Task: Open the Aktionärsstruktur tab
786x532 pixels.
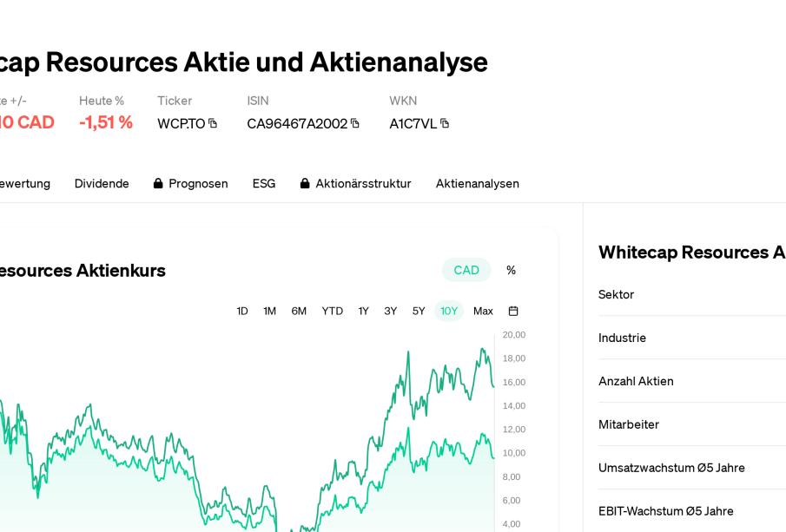Action: pyautogui.click(x=363, y=184)
